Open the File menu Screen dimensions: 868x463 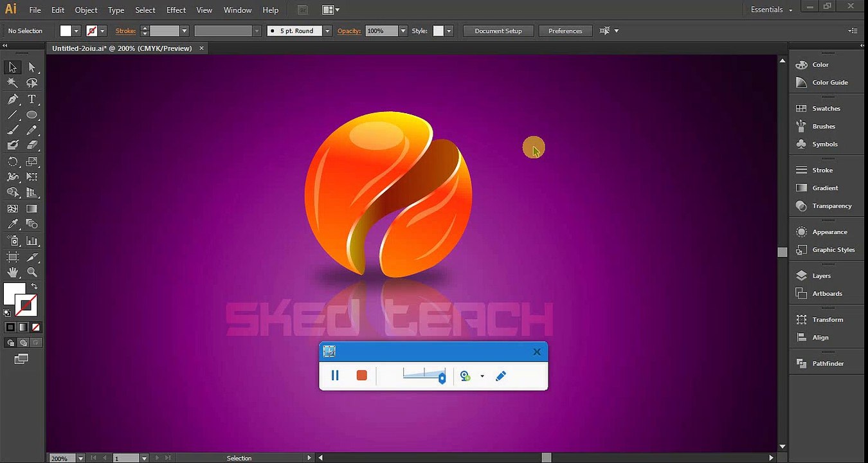pos(35,10)
